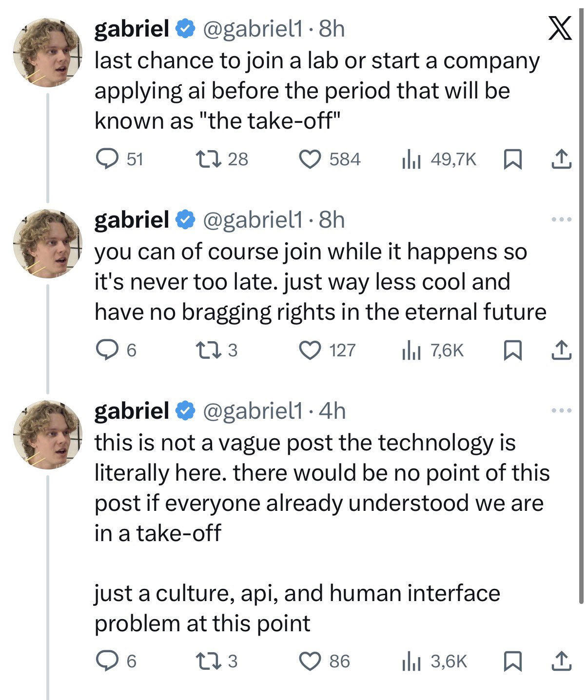Share the first tweet in thread
The width and height of the screenshot is (588, 700).
[x=561, y=159]
